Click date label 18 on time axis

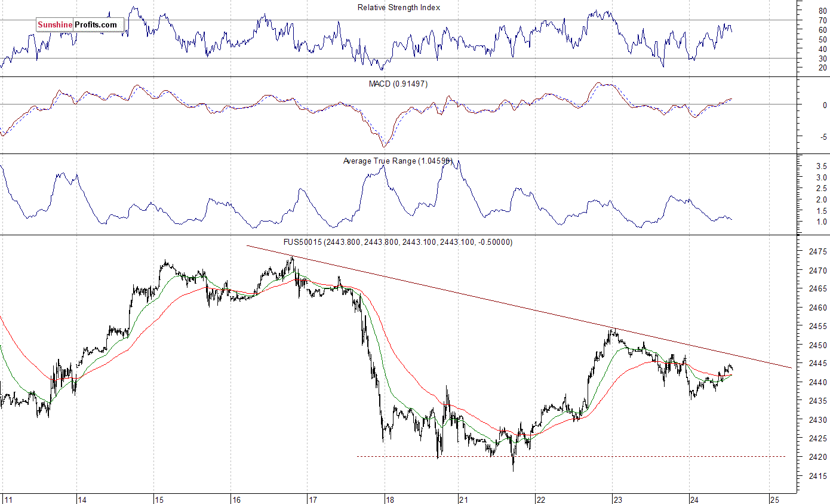coord(389,499)
